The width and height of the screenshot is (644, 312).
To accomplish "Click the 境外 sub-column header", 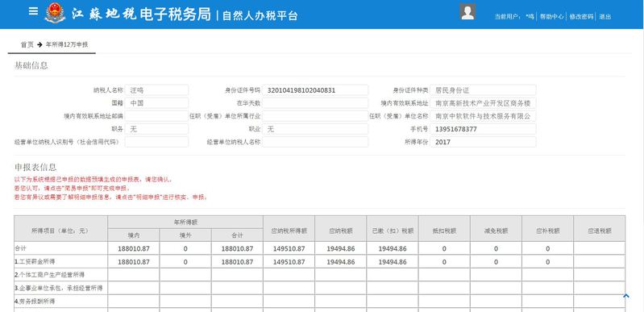I will (185, 235).
